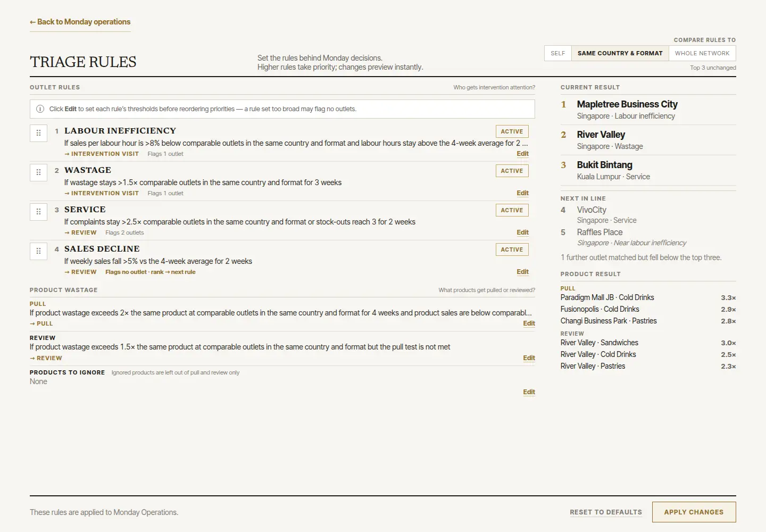Open Mapletree Business City result
Screen dimensions: 766x532
(648, 110)
